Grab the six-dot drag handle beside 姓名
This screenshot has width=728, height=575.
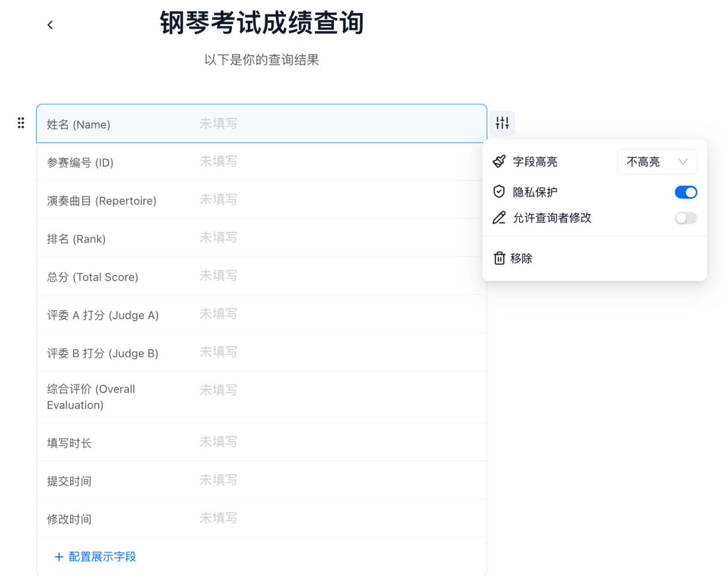coord(21,123)
